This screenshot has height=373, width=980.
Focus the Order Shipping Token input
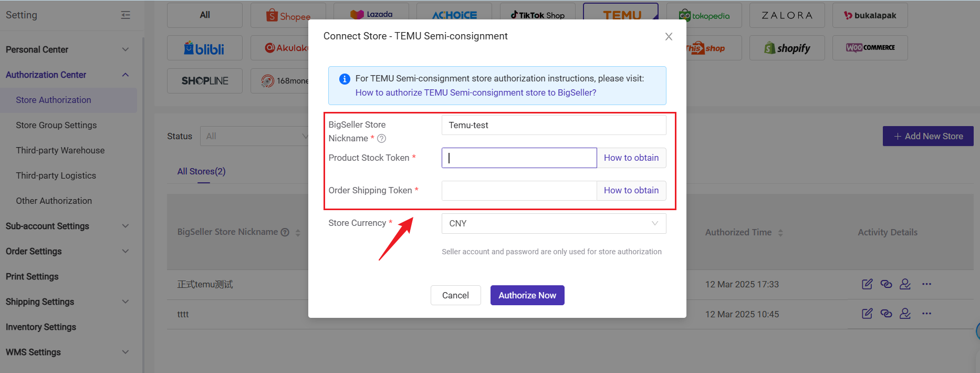pos(519,190)
